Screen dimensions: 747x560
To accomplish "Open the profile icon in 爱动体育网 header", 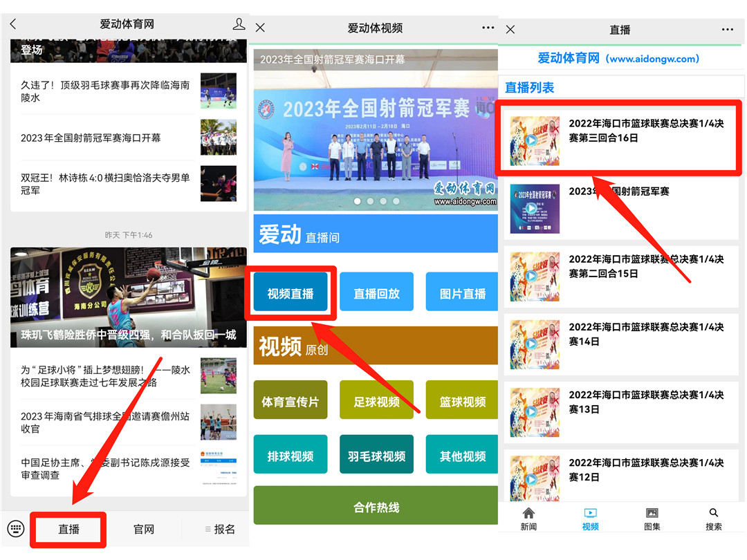I will coord(239,24).
